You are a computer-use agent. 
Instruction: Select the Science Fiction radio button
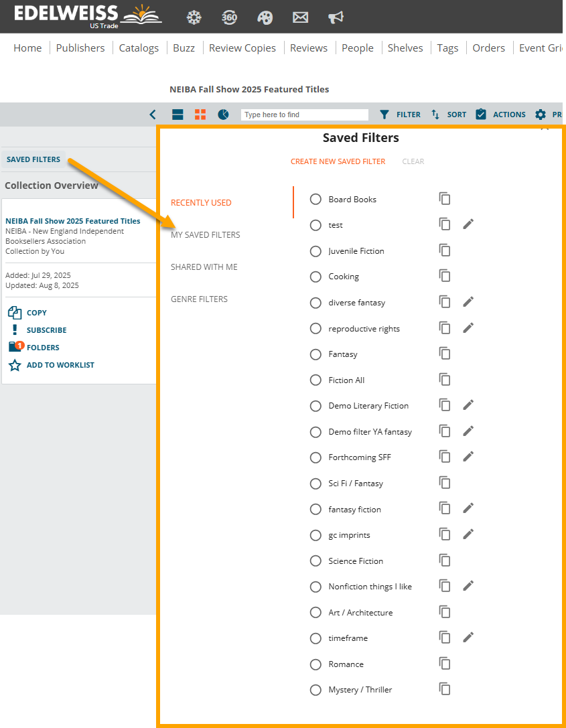point(315,561)
